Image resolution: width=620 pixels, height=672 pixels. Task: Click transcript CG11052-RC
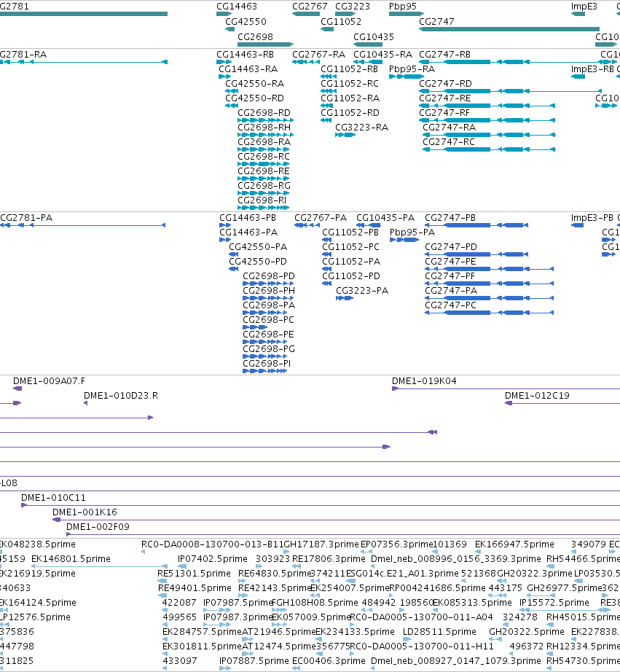[x=350, y=84]
